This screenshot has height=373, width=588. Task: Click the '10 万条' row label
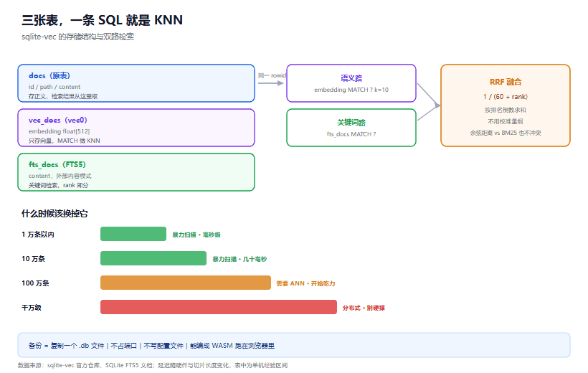click(34, 259)
